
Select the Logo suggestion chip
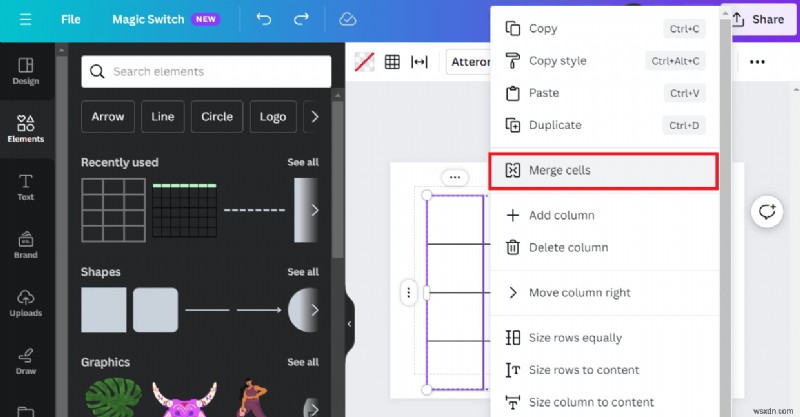(x=273, y=116)
